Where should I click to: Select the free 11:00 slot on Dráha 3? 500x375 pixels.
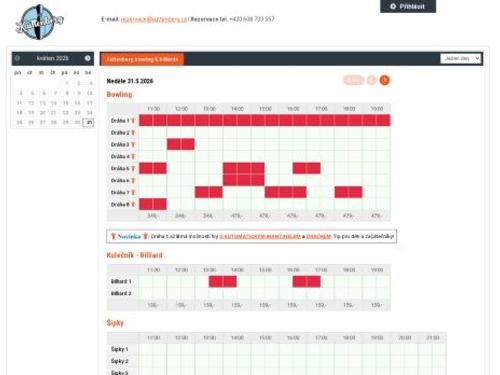[x=146, y=145]
